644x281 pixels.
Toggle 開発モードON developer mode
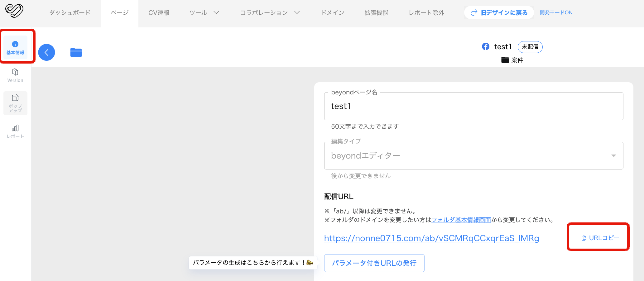point(556,13)
